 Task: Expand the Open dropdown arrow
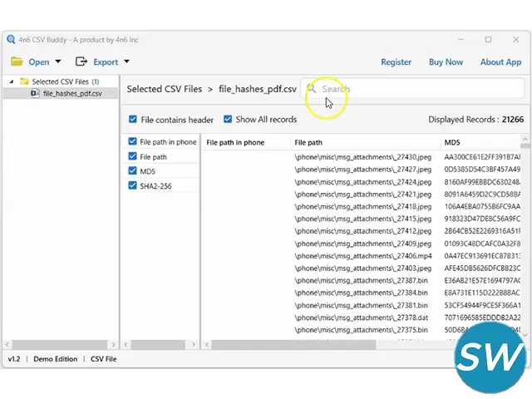[58, 62]
